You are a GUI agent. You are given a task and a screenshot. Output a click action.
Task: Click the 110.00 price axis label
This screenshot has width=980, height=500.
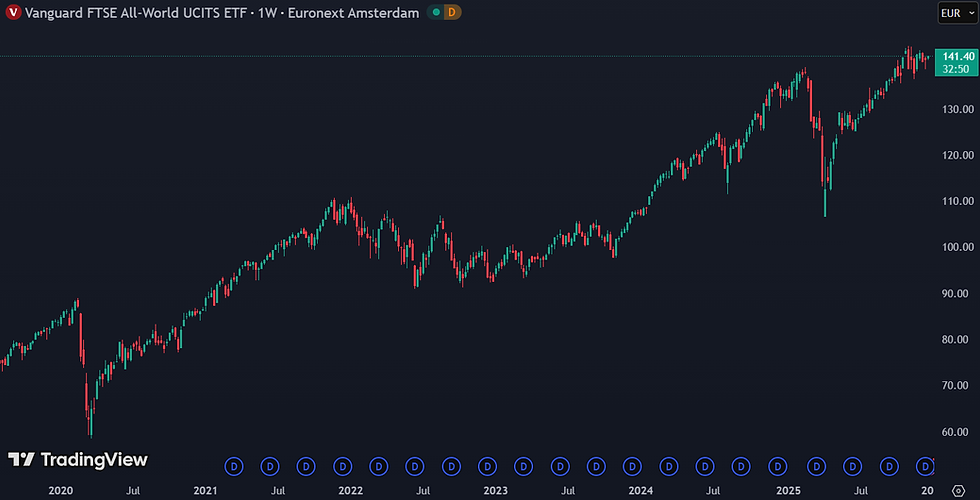[x=959, y=201]
